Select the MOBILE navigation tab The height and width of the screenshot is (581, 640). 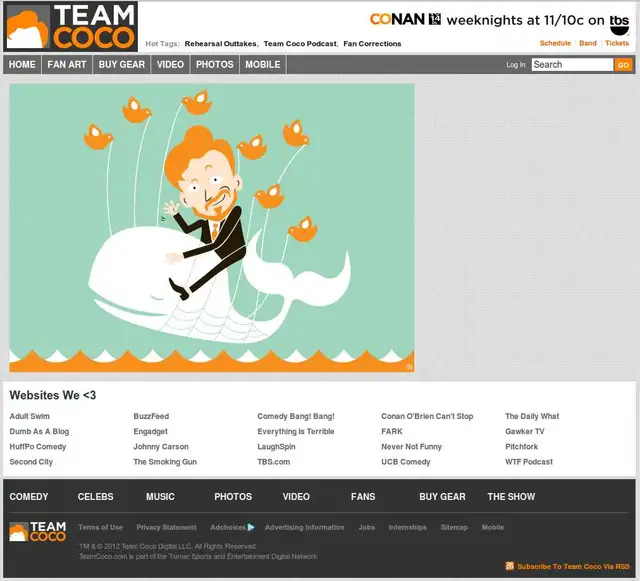pos(262,65)
